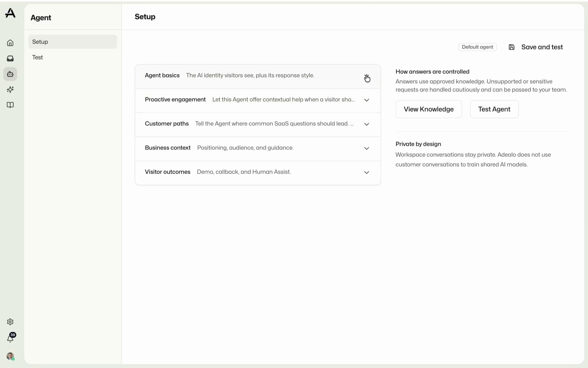Viewport: 588px width, 368px height.
Task: Expand the Proactive engagement chevron
Action: 367,100
